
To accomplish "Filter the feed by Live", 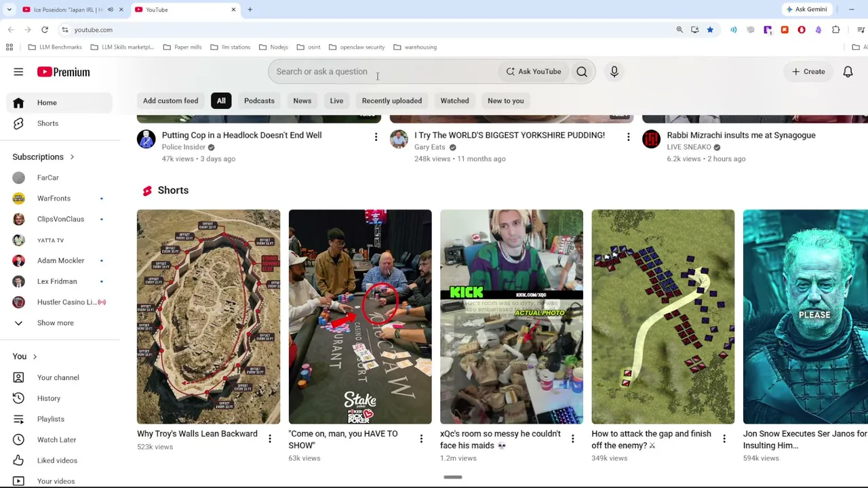I will (336, 101).
